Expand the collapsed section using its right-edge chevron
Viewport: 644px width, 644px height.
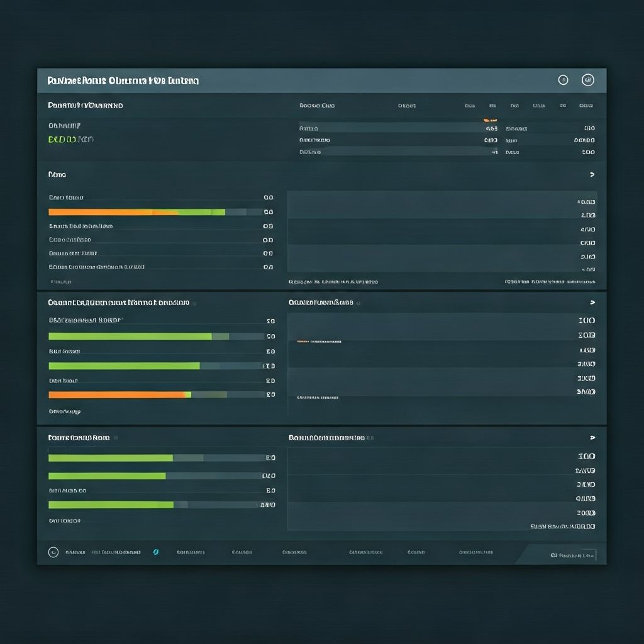(x=591, y=174)
